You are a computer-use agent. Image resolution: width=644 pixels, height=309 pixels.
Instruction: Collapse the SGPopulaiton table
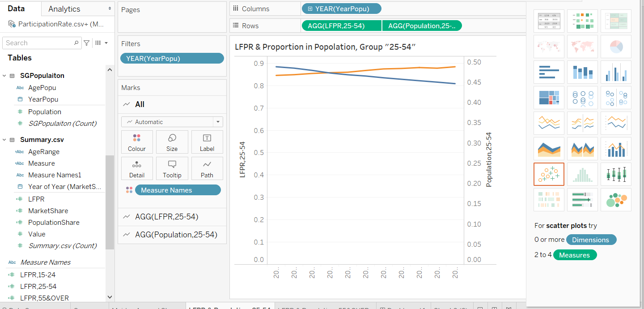pos(4,76)
